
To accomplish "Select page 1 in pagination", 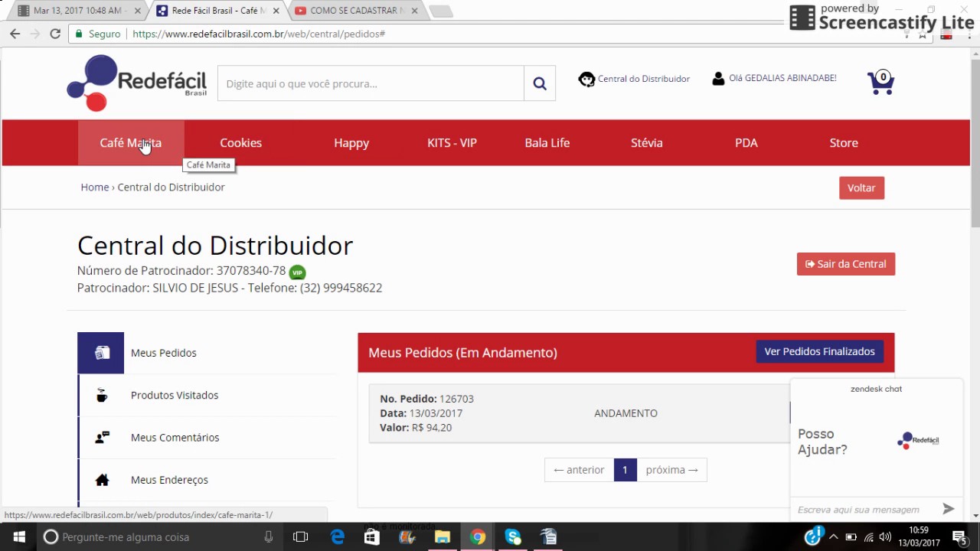I will 625,470.
